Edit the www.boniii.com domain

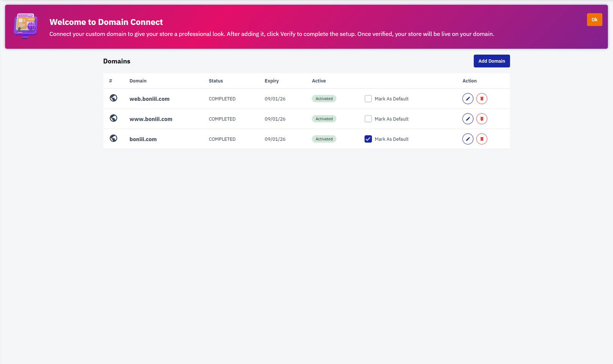(x=468, y=119)
